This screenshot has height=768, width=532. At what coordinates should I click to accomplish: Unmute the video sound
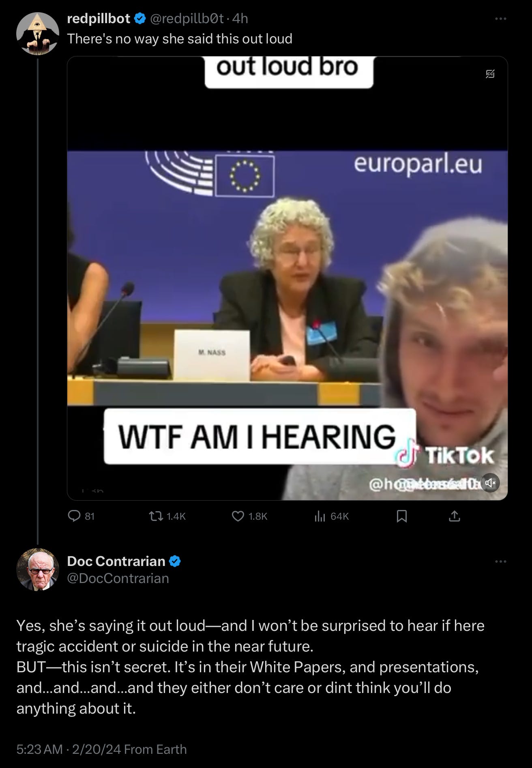click(x=490, y=483)
